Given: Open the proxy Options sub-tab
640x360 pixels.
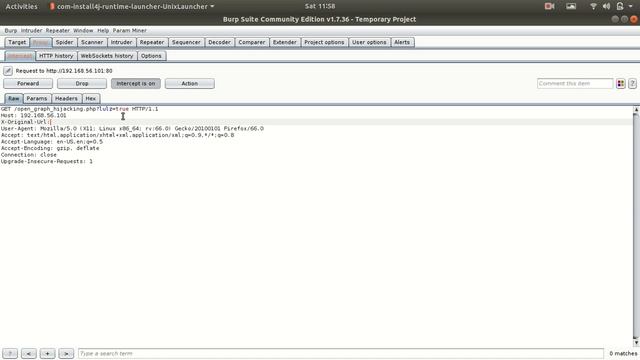Looking at the screenshot, I should click(x=151, y=56).
